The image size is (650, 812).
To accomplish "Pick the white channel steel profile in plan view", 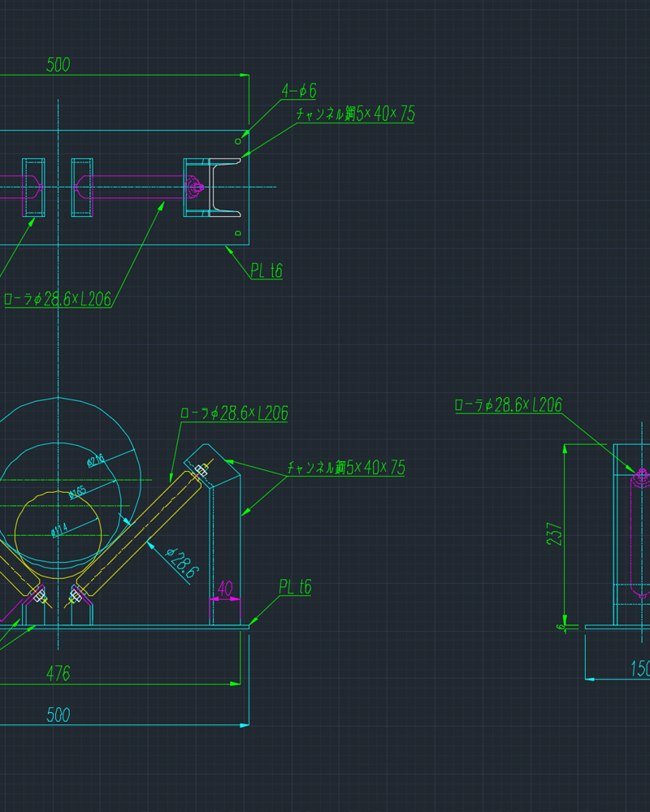I will click(225, 188).
